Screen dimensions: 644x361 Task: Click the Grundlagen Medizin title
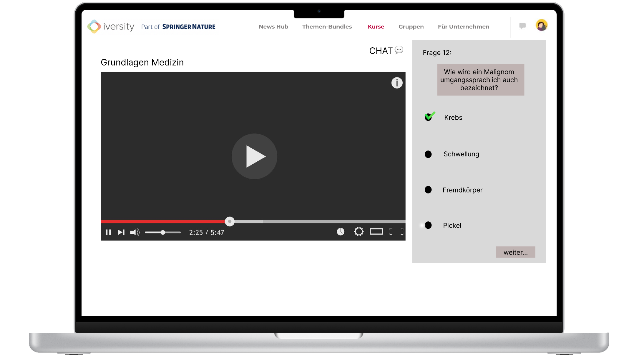142,62
